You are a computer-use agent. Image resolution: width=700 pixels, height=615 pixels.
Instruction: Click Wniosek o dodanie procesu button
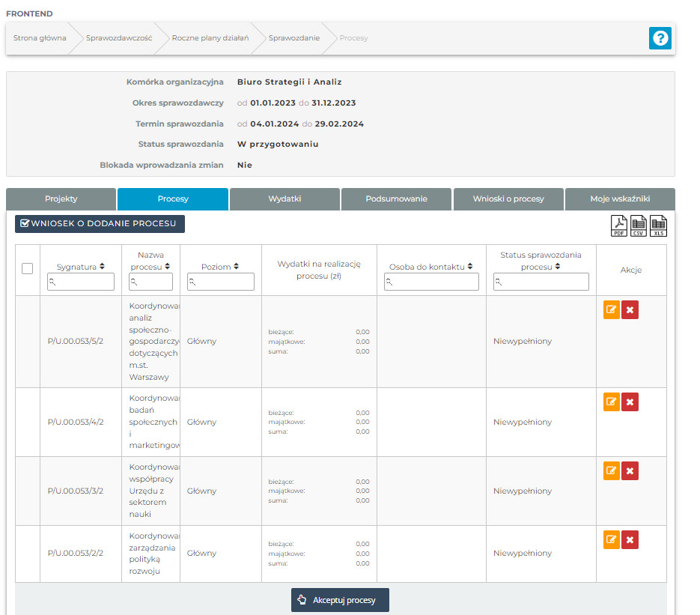[x=100, y=224]
